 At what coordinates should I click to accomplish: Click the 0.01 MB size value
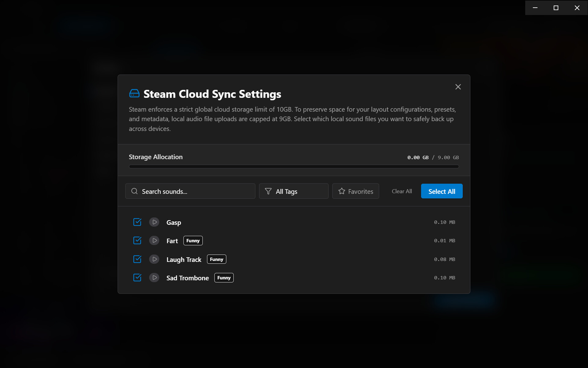pos(444,241)
